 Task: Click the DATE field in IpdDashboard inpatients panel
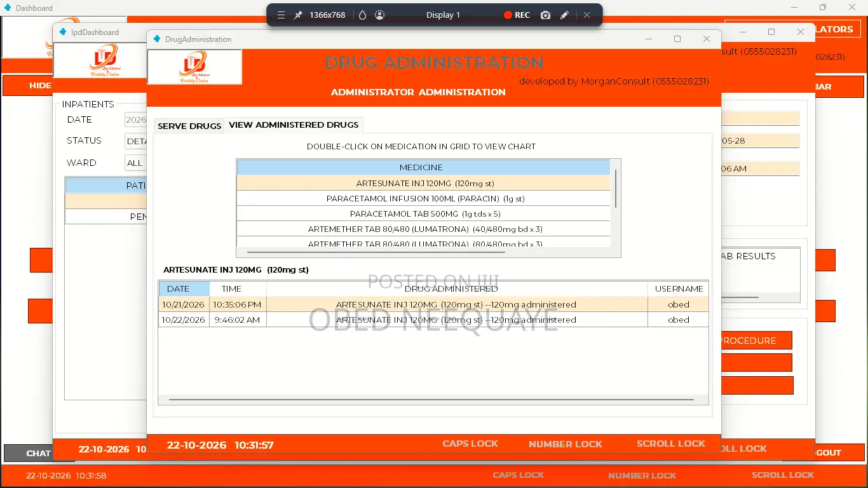[135, 119]
